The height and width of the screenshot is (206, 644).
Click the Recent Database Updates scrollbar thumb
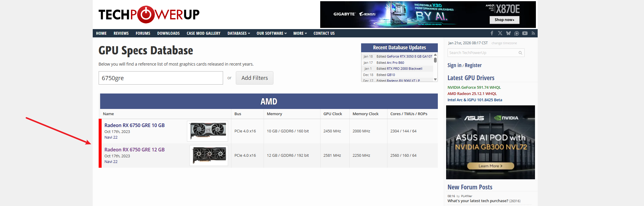[435, 60]
